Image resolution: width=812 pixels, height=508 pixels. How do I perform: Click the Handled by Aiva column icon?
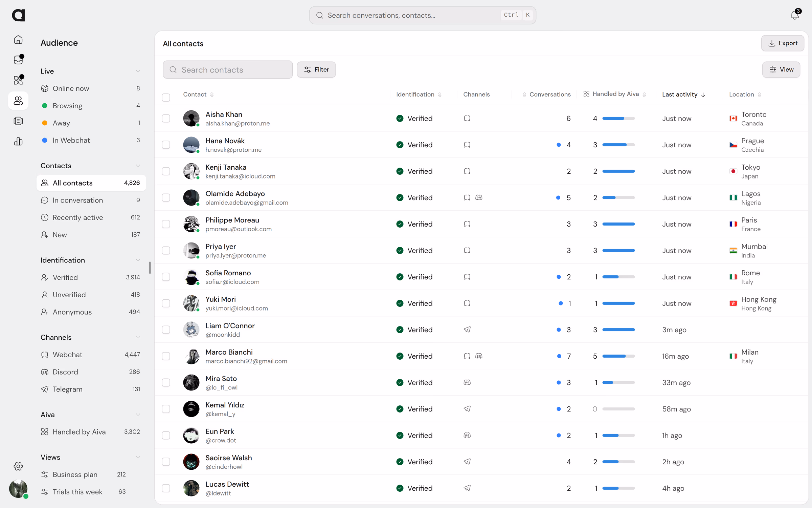(x=586, y=94)
